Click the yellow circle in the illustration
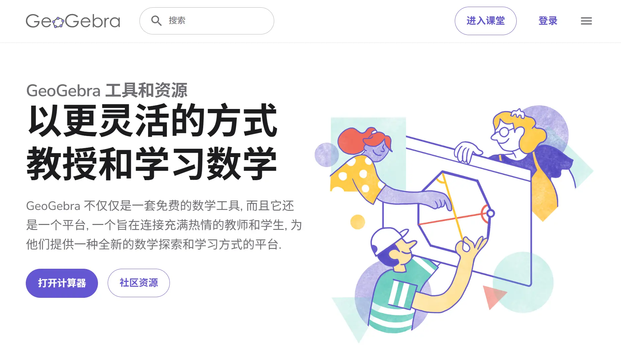 [x=357, y=222]
